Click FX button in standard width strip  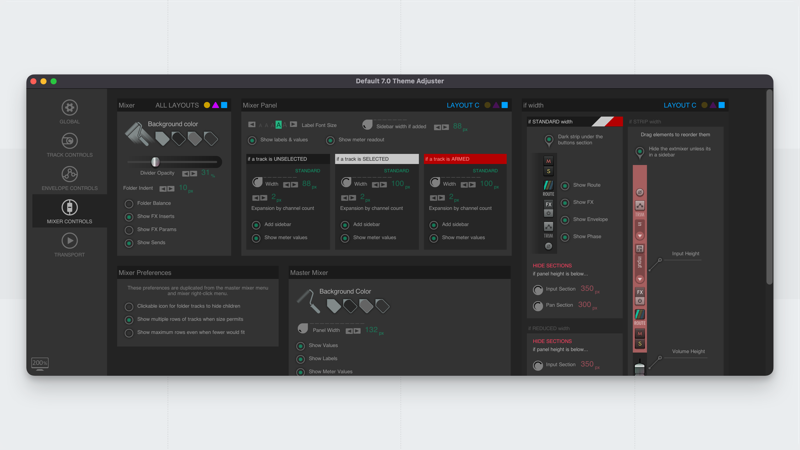(548, 204)
